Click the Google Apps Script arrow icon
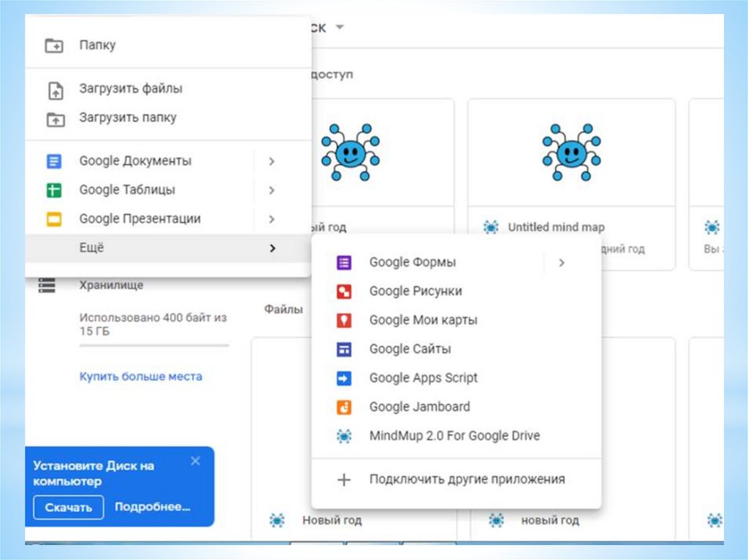Image resolution: width=748 pixels, height=560 pixels. pyautogui.click(x=344, y=378)
